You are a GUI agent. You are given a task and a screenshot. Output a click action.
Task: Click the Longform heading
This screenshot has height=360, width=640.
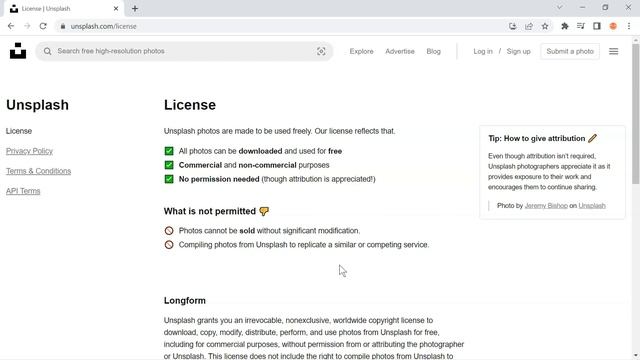pos(184,301)
